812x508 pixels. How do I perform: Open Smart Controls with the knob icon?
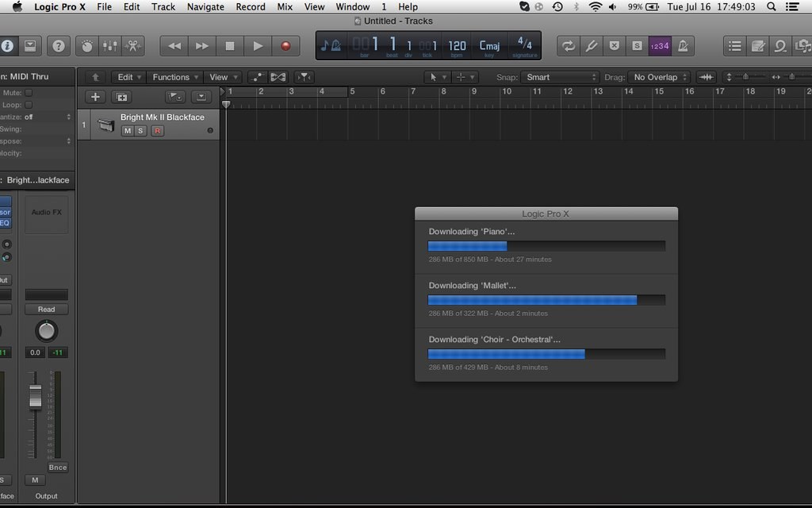pyautogui.click(x=87, y=46)
